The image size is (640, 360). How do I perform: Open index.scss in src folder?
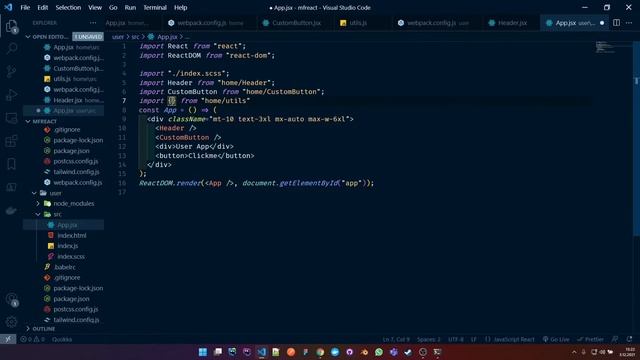(x=71, y=256)
